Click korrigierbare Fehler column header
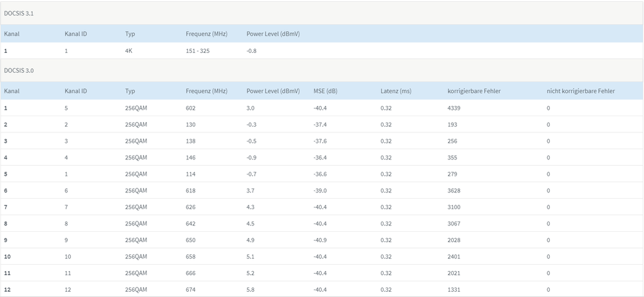The height and width of the screenshot is (297, 644). [x=474, y=91]
